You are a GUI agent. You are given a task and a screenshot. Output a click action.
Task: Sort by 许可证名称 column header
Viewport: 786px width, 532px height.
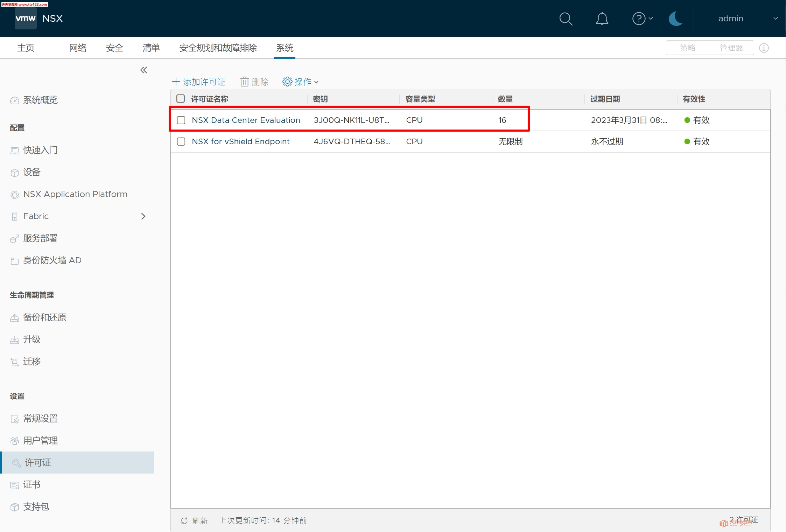210,99
